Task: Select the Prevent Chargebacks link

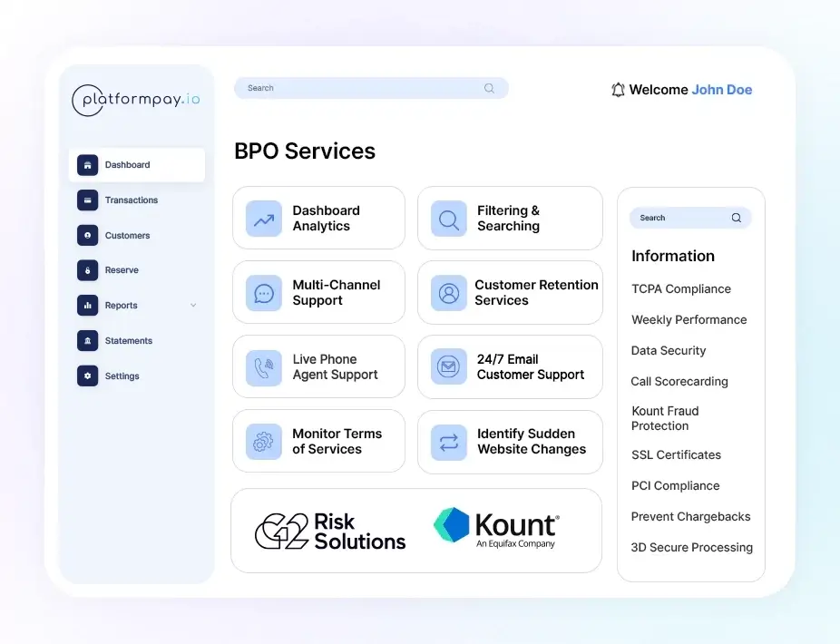Action: click(x=690, y=517)
